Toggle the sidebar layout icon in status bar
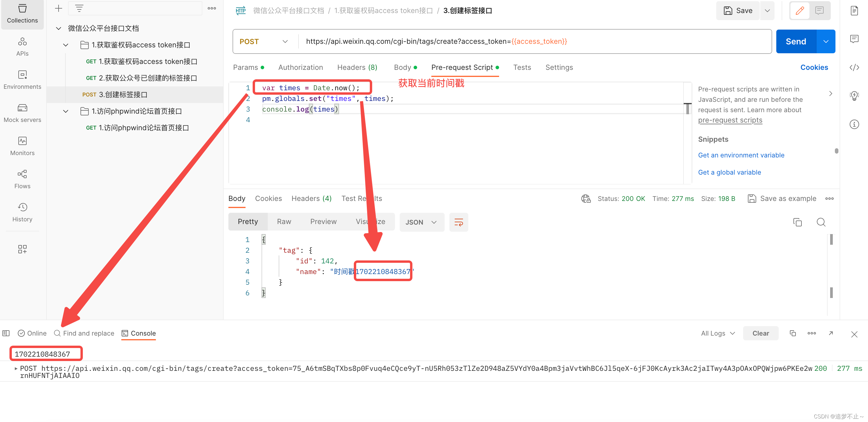This screenshot has height=422, width=868. [x=6, y=333]
